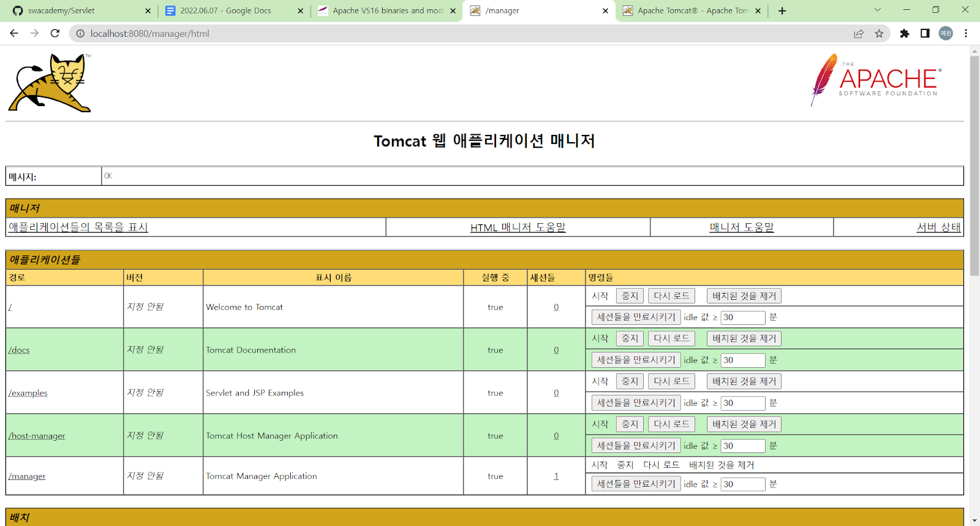Viewport: 980px width, 526px height.
Task: Open the /docs path link
Action: (19, 350)
